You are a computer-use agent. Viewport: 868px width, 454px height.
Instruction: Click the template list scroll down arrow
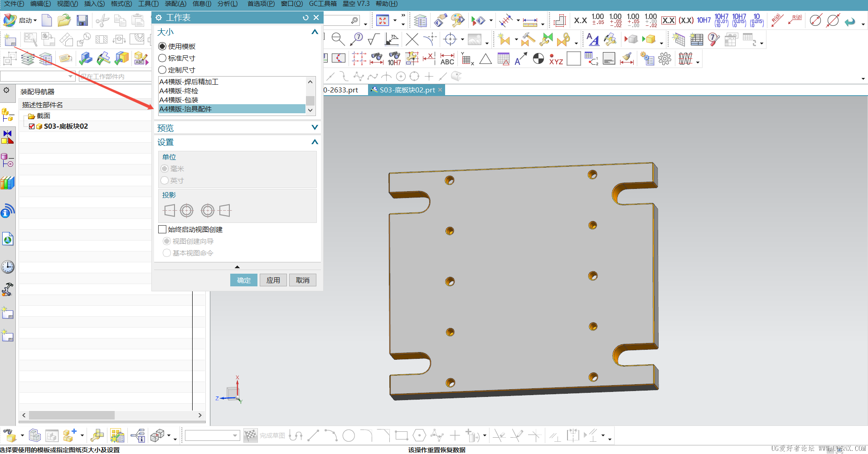point(310,110)
